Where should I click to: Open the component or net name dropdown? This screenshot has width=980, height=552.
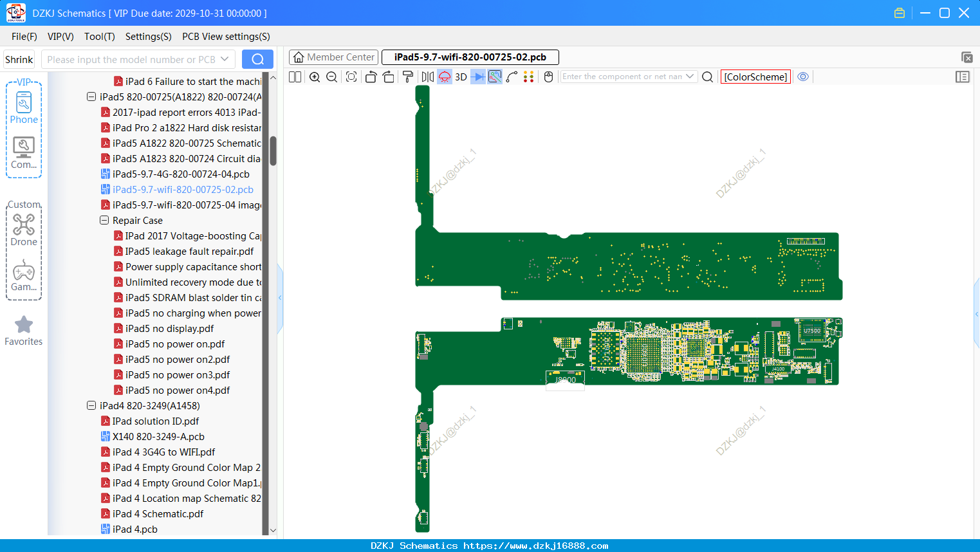[x=690, y=77]
